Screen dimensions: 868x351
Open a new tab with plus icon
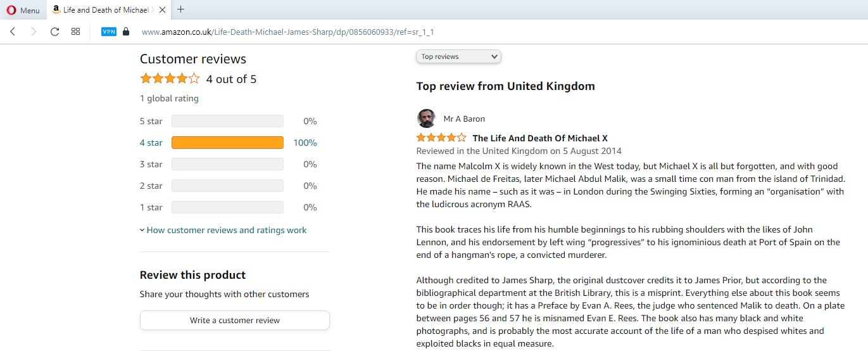click(181, 10)
